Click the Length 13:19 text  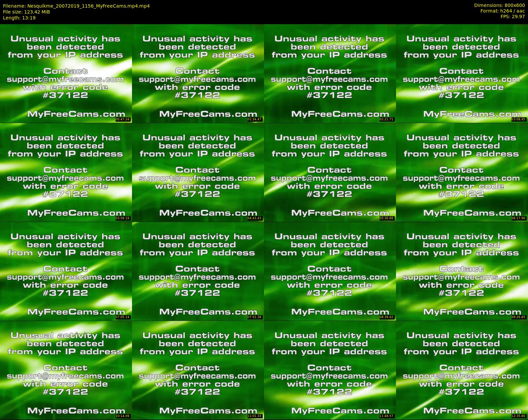click(x=19, y=18)
